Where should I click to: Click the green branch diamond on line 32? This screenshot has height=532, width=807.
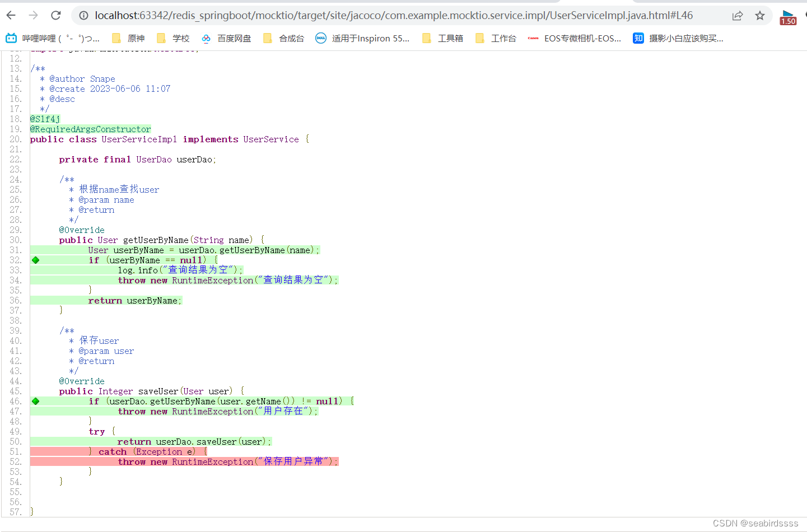click(x=35, y=260)
